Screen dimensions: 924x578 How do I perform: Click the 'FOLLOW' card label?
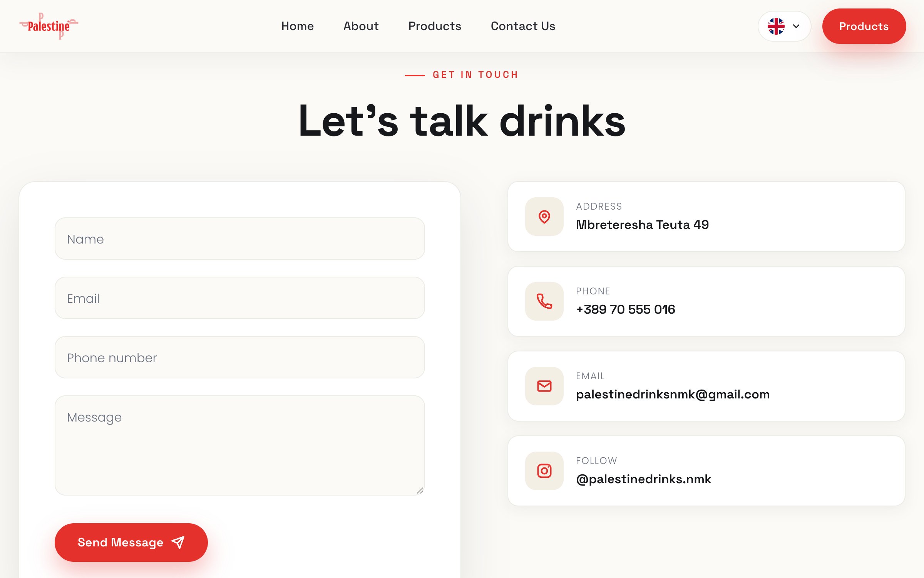[x=596, y=461]
